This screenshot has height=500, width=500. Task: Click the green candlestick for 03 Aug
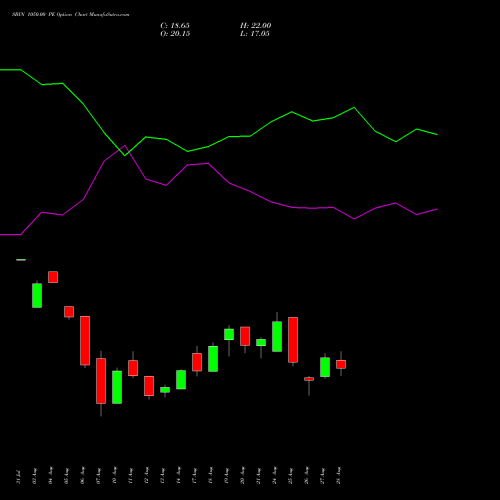(37, 295)
